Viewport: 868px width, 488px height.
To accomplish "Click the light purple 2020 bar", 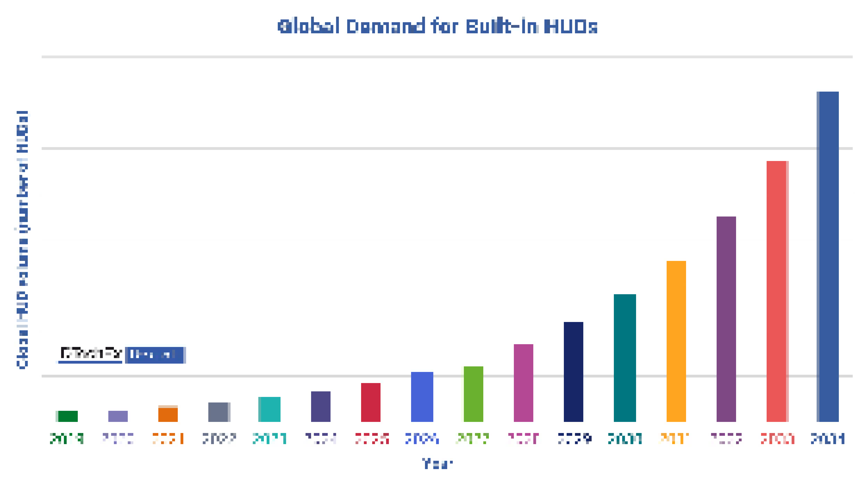I will [118, 416].
